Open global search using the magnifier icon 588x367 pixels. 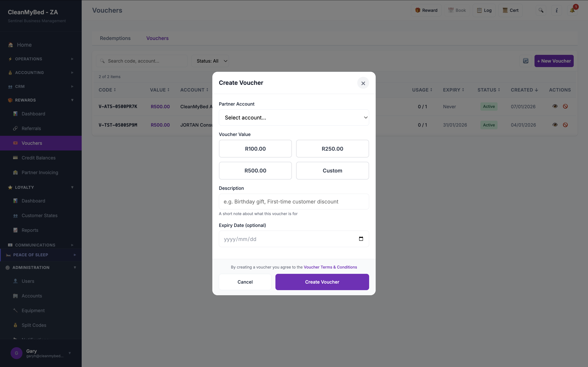pos(541,10)
